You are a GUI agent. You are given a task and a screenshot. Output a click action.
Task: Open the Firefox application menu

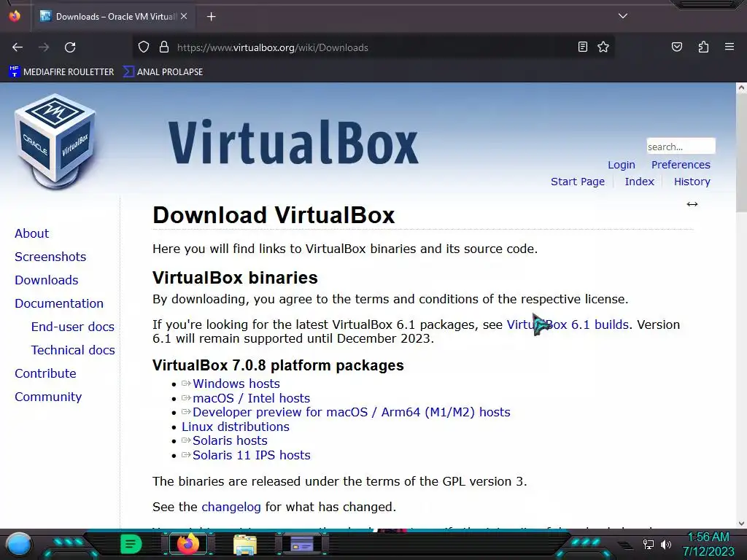pyautogui.click(x=729, y=47)
